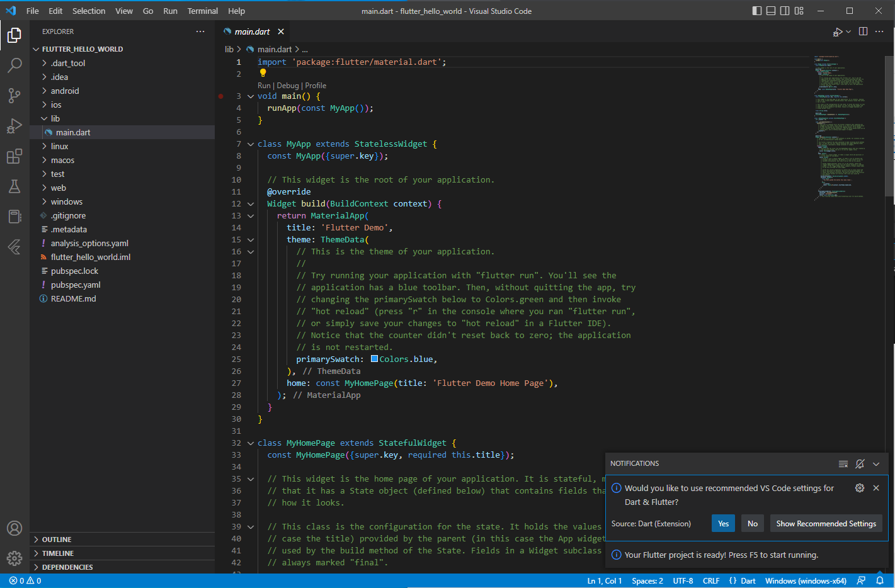Open the Go menu
Viewport: 895px width, 588px height.
click(x=148, y=11)
